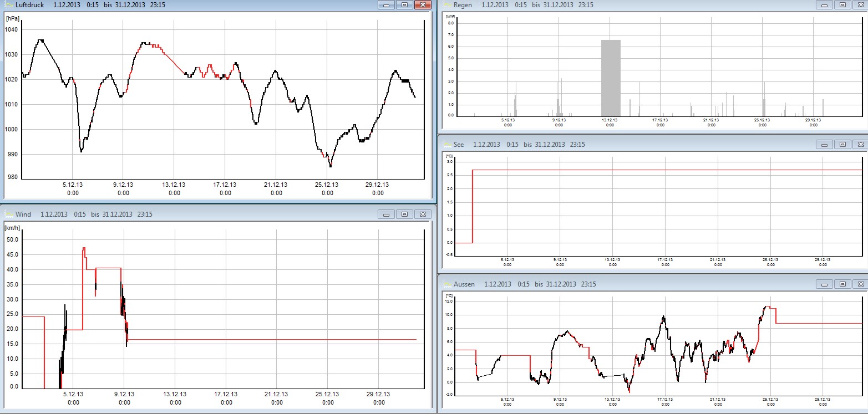Maximize the Luftdruck chart window

[404, 5]
